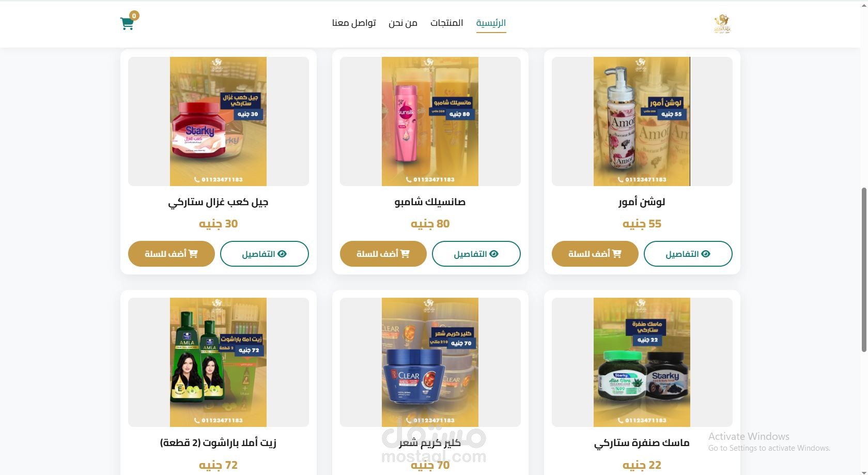Open تواصل معنا contact page
868x475 pixels.
[354, 23]
